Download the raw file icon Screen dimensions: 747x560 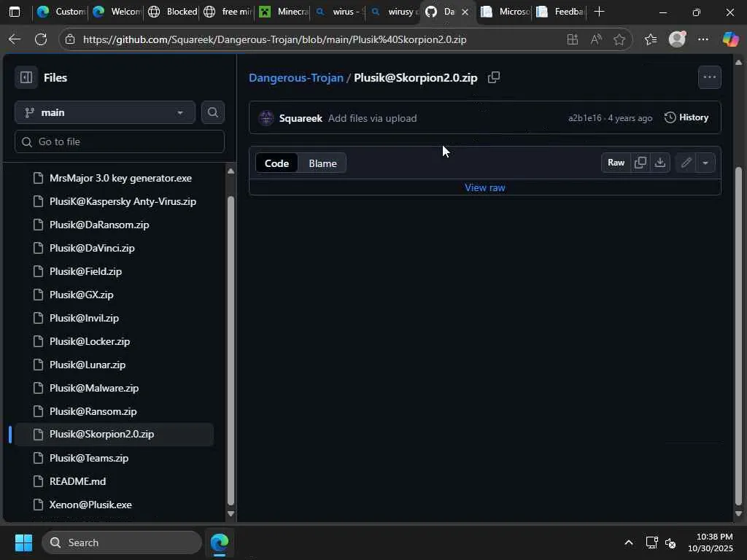point(659,163)
